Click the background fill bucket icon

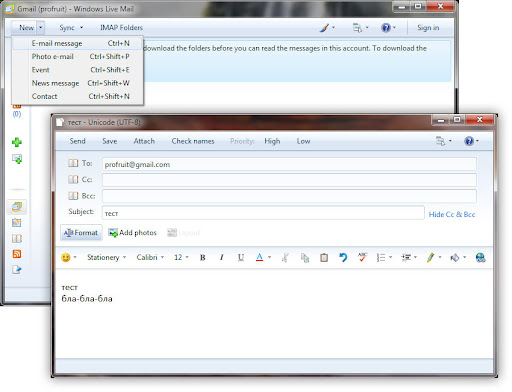click(x=455, y=257)
